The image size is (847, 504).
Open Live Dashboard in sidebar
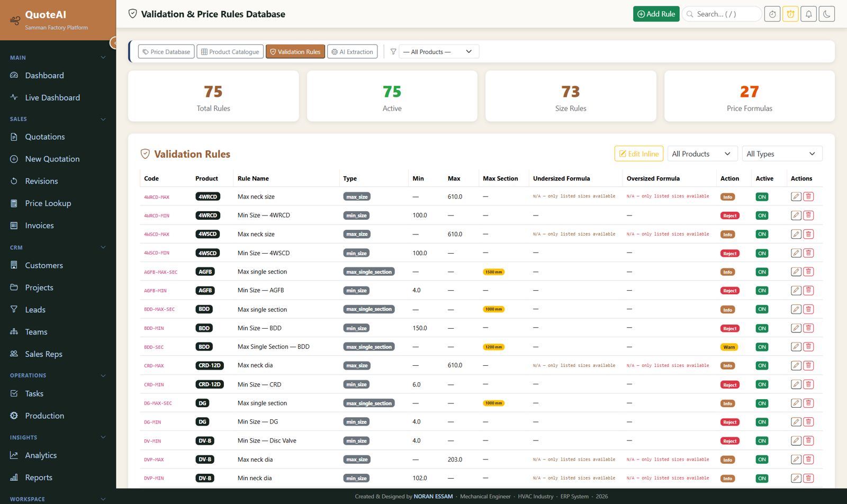tap(52, 97)
